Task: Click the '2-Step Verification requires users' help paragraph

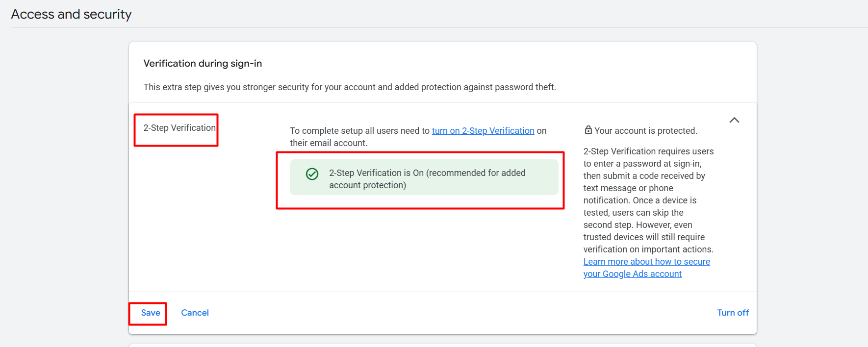Action: pos(648,151)
